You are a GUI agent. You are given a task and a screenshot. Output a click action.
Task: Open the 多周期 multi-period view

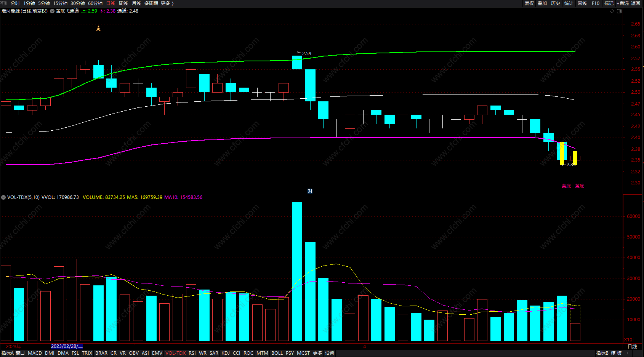(x=151, y=3)
